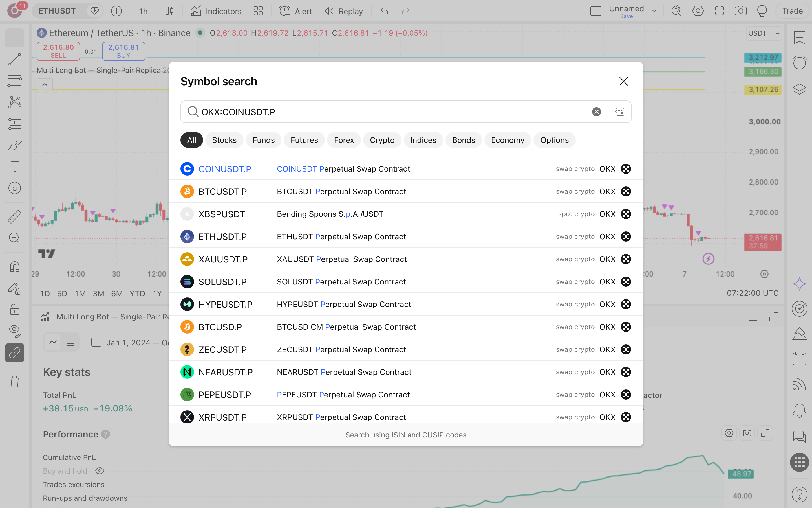Create an Alert from toolbar

click(295, 11)
